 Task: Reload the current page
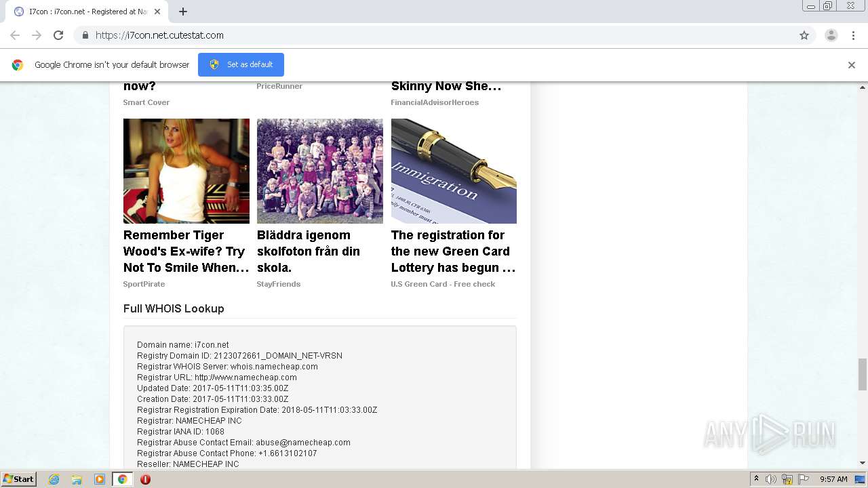click(58, 35)
